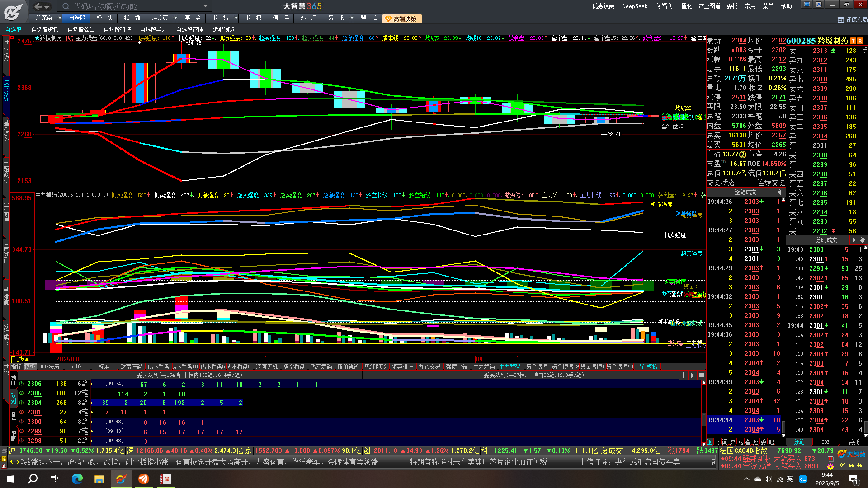The image size is (868, 488).
Task: Click the white A icon in title bar
Action: pyautogui.click(x=819, y=5)
